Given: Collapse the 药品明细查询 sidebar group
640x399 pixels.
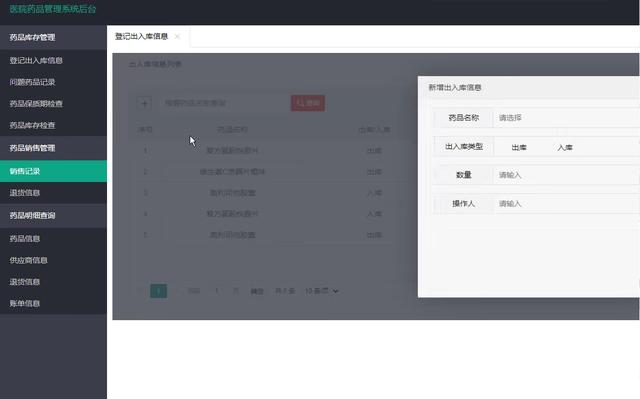Looking at the screenshot, I should coord(53,215).
